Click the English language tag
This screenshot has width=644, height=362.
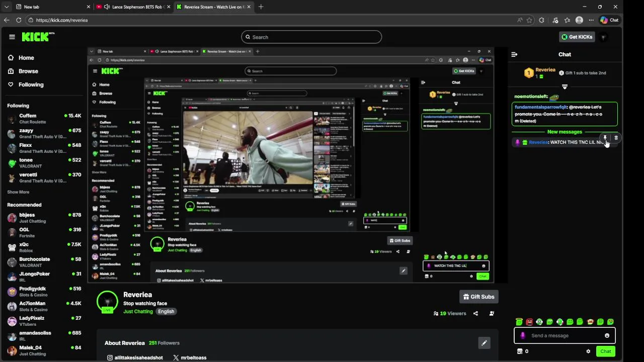tap(166, 312)
